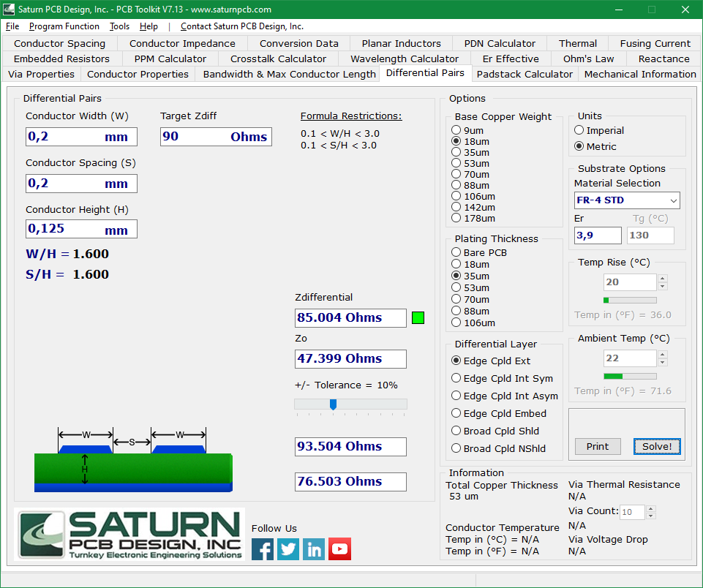Click the app icon in the title bar

pyautogui.click(x=9, y=9)
